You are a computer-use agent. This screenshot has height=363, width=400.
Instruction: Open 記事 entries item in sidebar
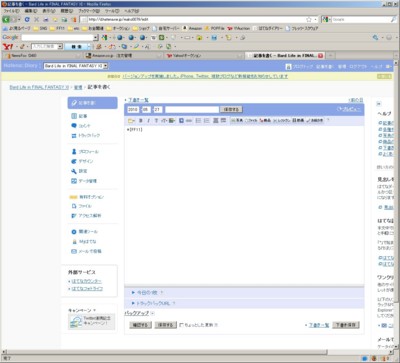pos(80,116)
